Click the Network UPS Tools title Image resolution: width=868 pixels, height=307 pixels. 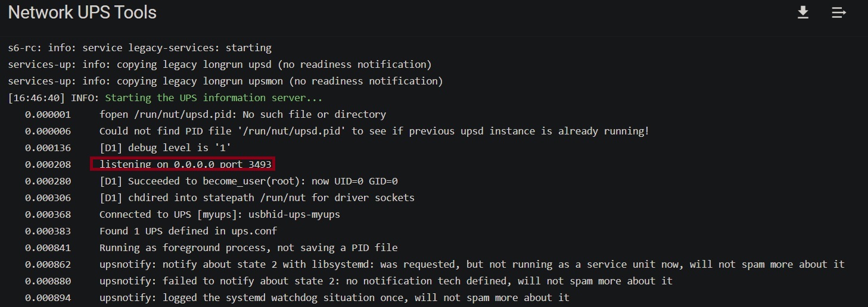click(82, 12)
